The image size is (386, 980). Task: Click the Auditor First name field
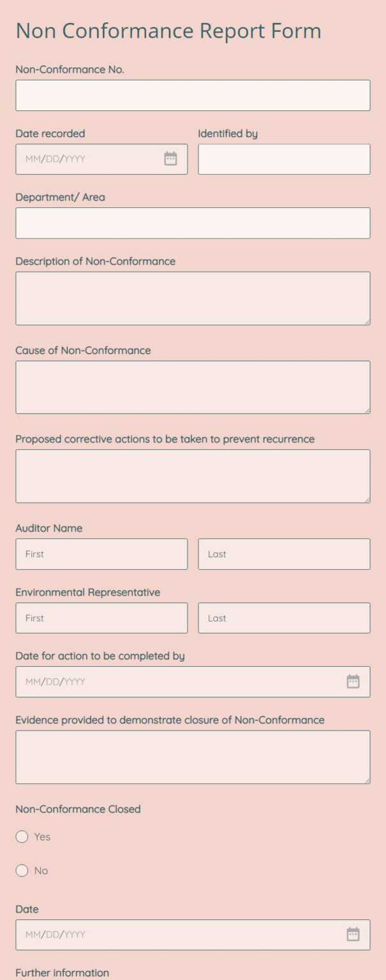click(x=101, y=554)
